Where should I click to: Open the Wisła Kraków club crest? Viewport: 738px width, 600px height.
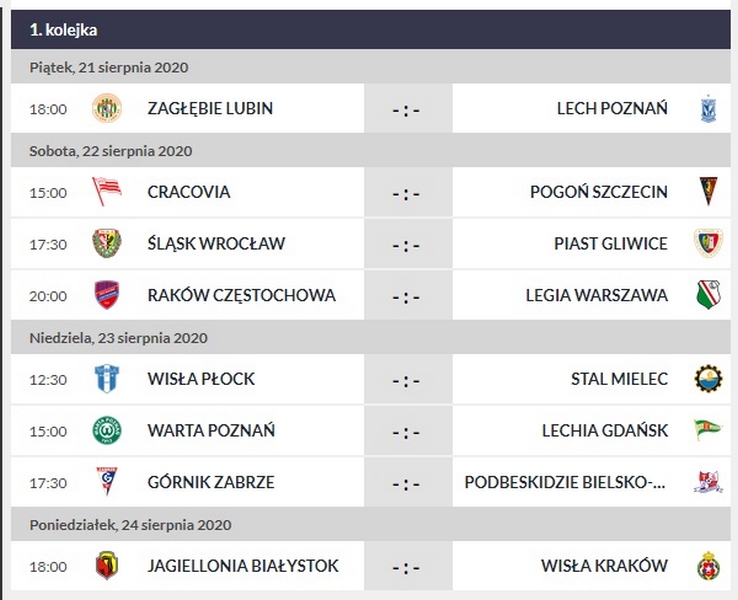708,566
